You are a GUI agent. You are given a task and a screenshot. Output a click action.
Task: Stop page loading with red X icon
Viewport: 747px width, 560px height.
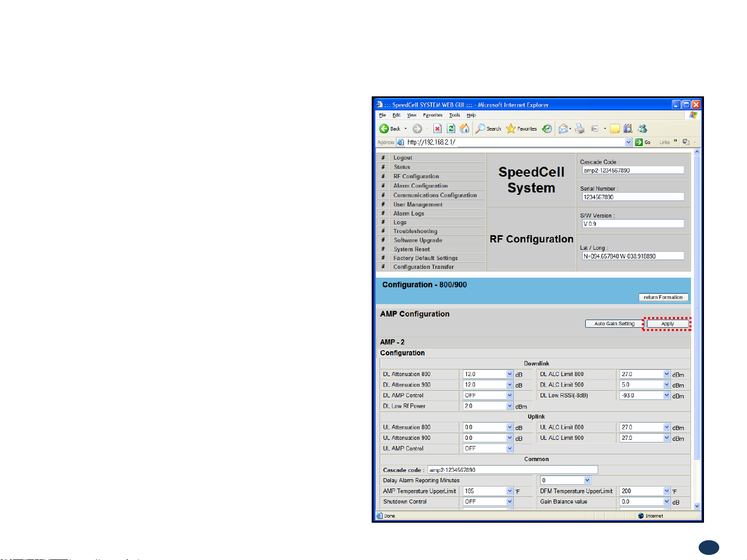tap(438, 128)
